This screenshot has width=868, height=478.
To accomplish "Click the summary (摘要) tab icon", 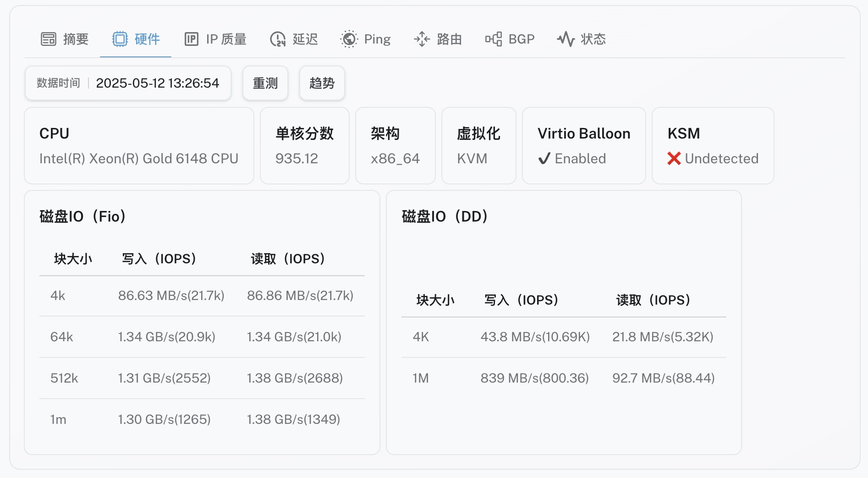I will click(x=48, y=39).
